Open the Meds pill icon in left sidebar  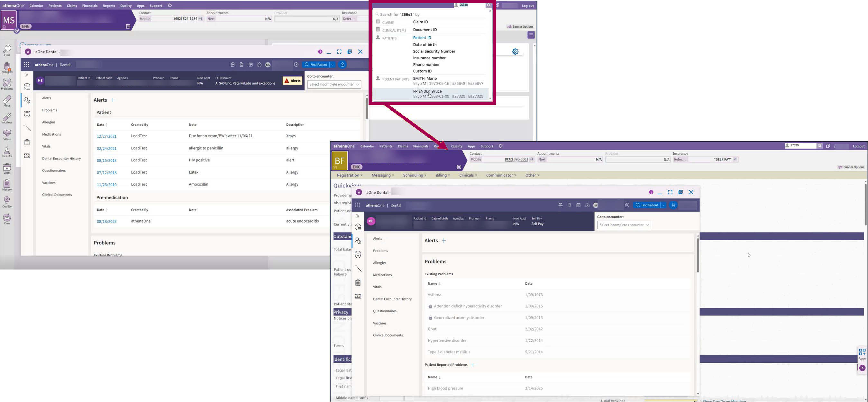point(7,101)
